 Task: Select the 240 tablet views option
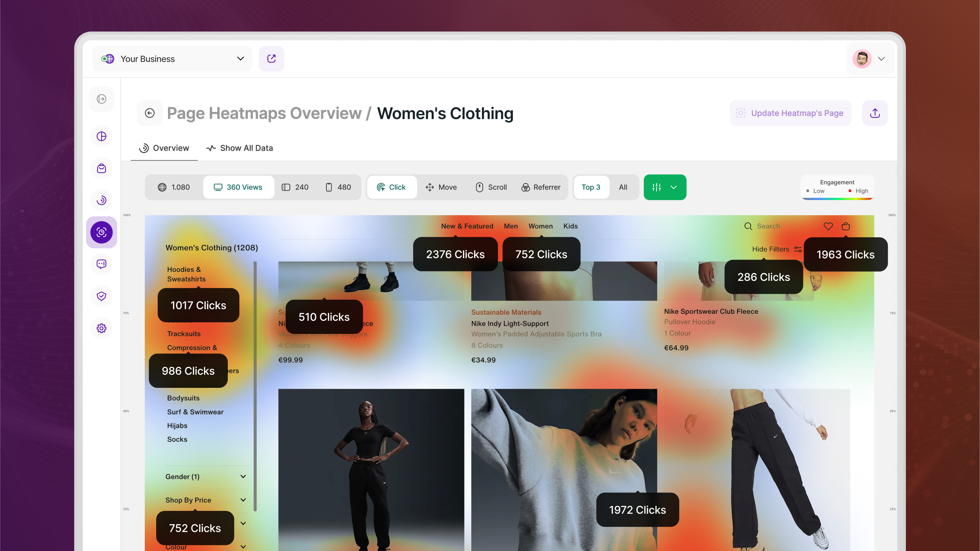click(x=295, y=187)
